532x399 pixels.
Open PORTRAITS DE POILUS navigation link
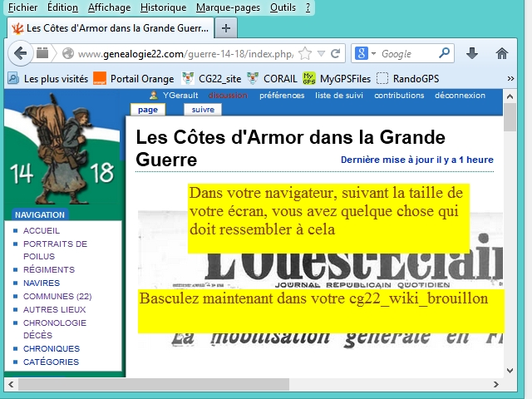56,250
